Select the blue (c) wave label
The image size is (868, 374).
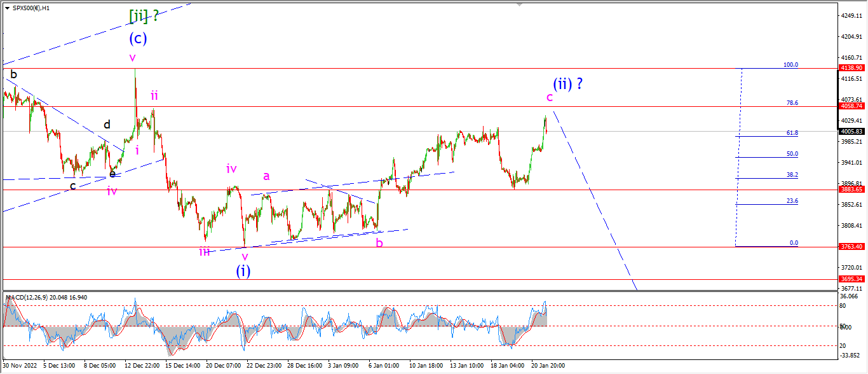[138, 38]
